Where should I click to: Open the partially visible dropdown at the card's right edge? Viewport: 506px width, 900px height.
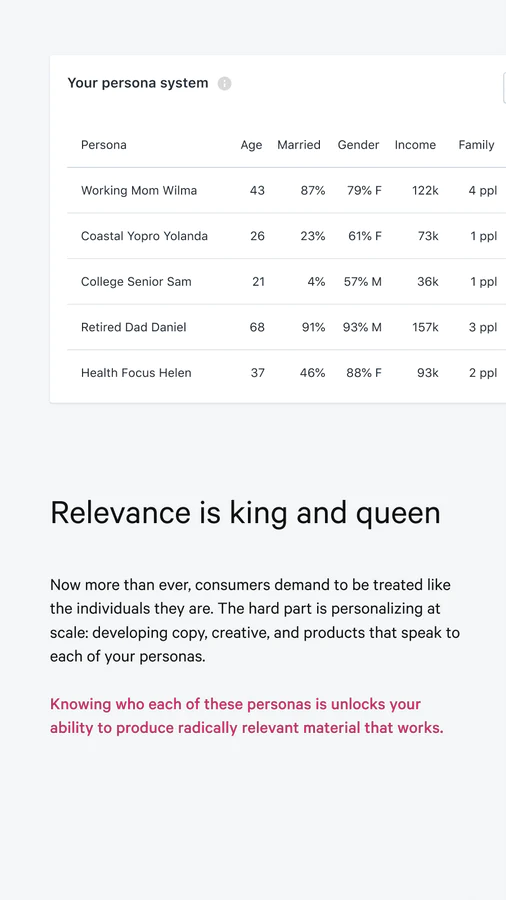[x=504, y=88]
